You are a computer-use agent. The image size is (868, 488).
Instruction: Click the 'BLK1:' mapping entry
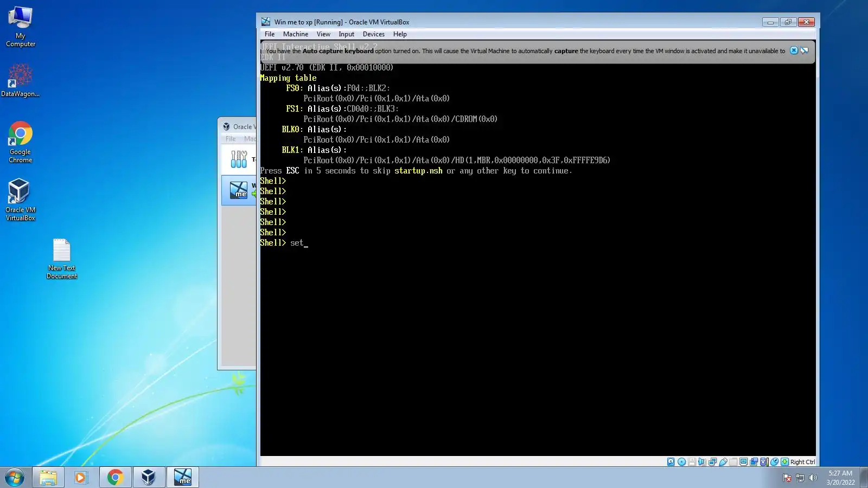pos(292,150)
